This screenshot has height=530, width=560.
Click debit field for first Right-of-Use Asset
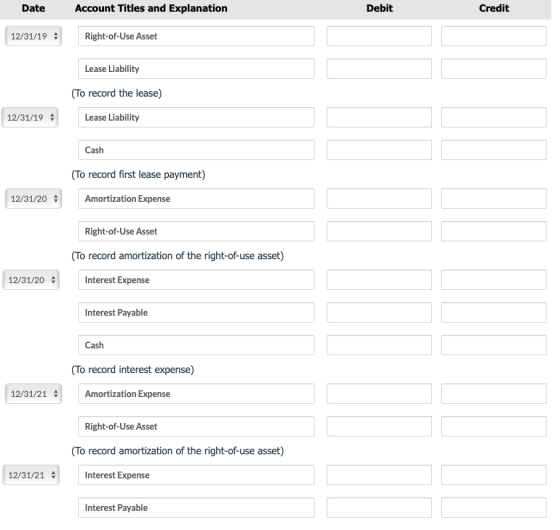click(x=379, y=36)
